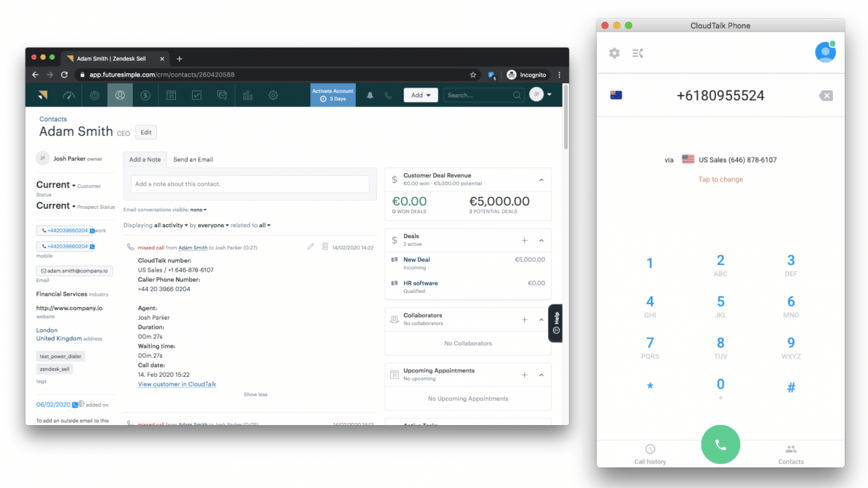Open Communication center icon in Sell navbar
This screenshot has height=488, width=868.
[x=222, y=95]
